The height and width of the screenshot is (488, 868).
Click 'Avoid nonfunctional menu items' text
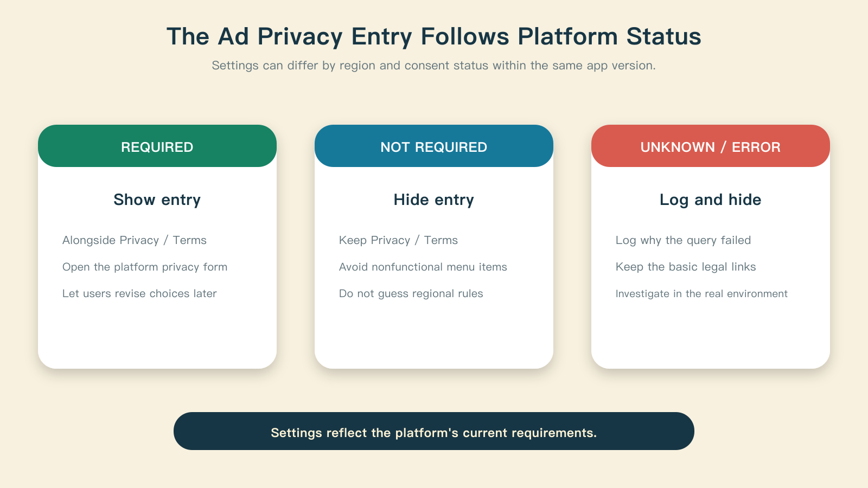click(x=423, y=267)
